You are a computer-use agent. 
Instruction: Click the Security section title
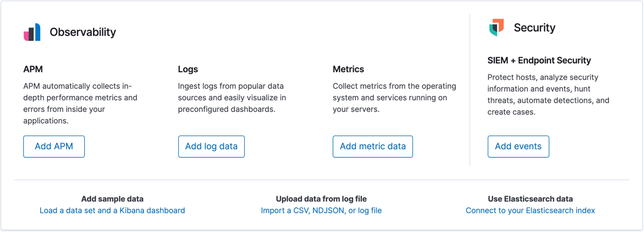534,28
